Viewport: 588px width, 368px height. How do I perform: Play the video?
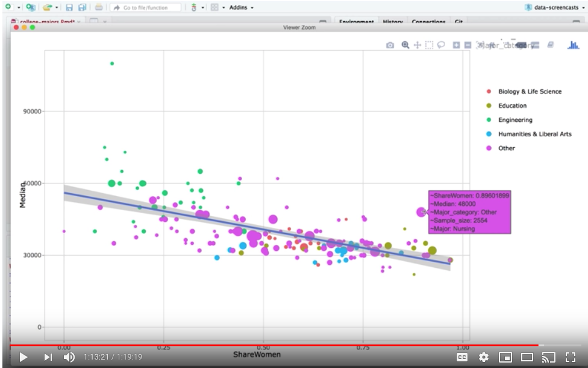click(23, 357)
